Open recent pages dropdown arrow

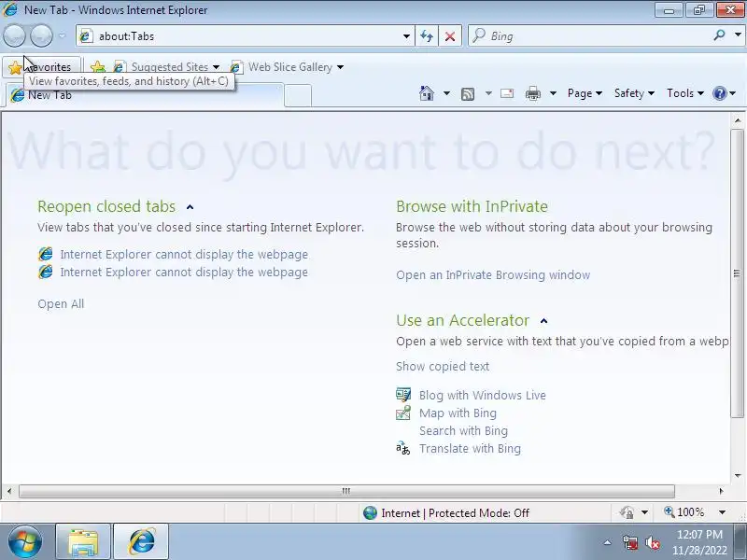click(x=63, y=35)
